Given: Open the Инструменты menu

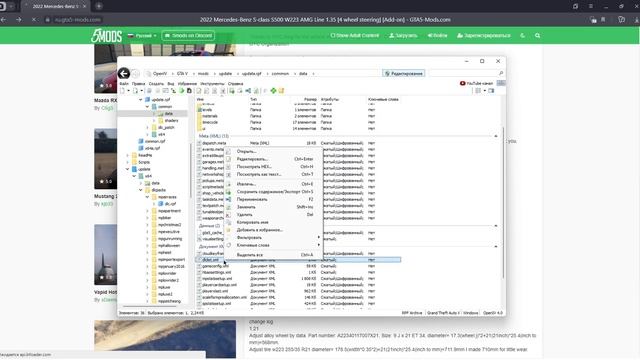Looking at the screenshot, I should click(x=212, y=83).
